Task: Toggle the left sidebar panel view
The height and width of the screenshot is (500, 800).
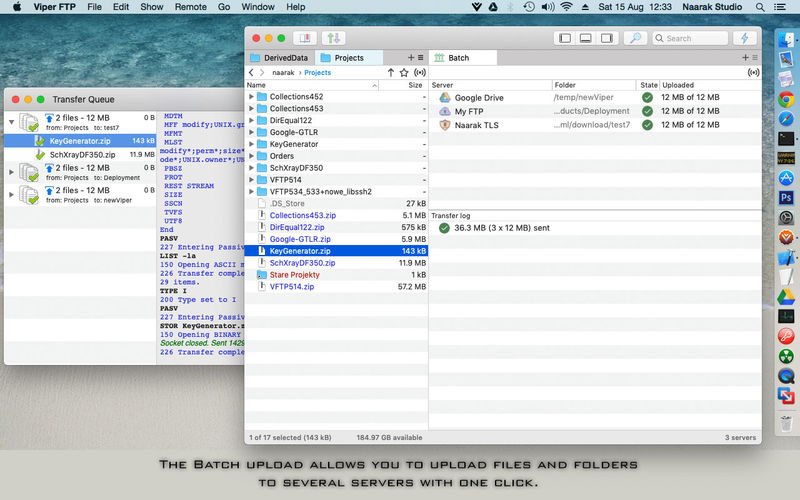Action: (x=565, y=38)
